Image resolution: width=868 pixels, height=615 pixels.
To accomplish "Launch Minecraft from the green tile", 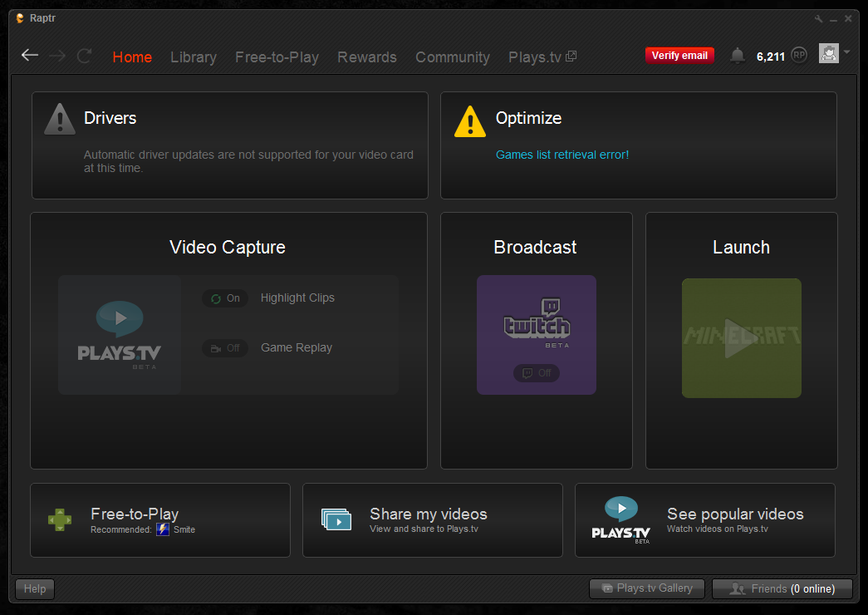I will click(x=741, y=338).
